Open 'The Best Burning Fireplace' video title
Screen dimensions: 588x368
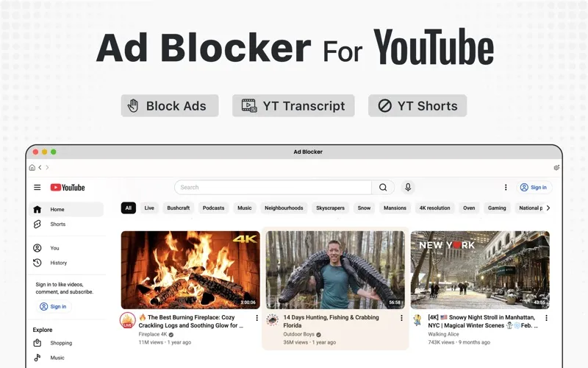pyautogui.click(x=191, y=322)
